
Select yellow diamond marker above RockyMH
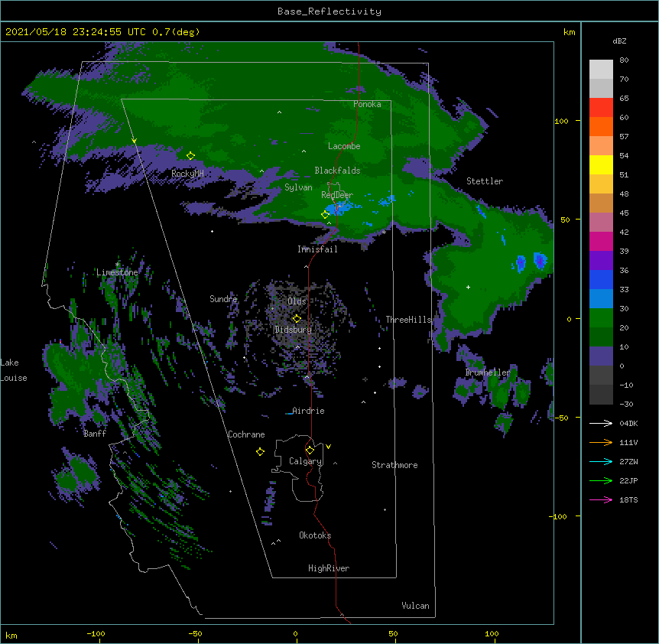click(191, 156)
